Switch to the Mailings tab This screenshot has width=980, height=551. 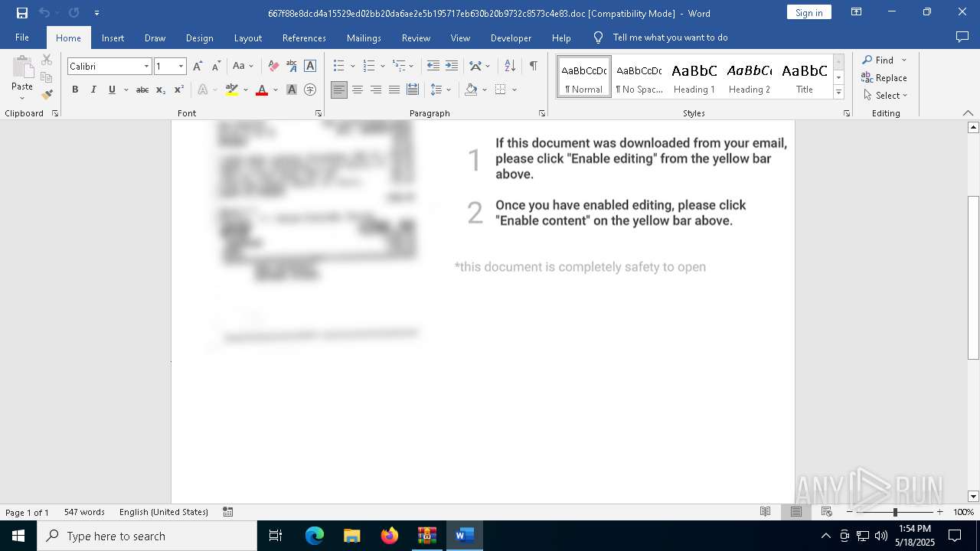[x=364, y=37]
